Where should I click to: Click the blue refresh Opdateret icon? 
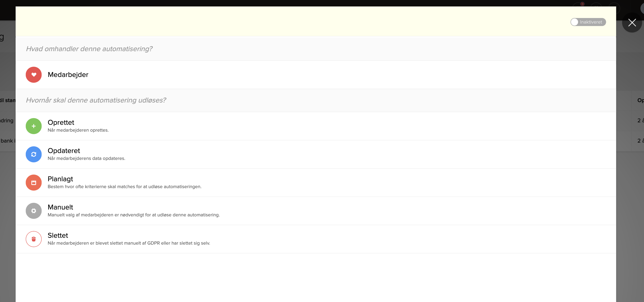[x=34, y=154]
